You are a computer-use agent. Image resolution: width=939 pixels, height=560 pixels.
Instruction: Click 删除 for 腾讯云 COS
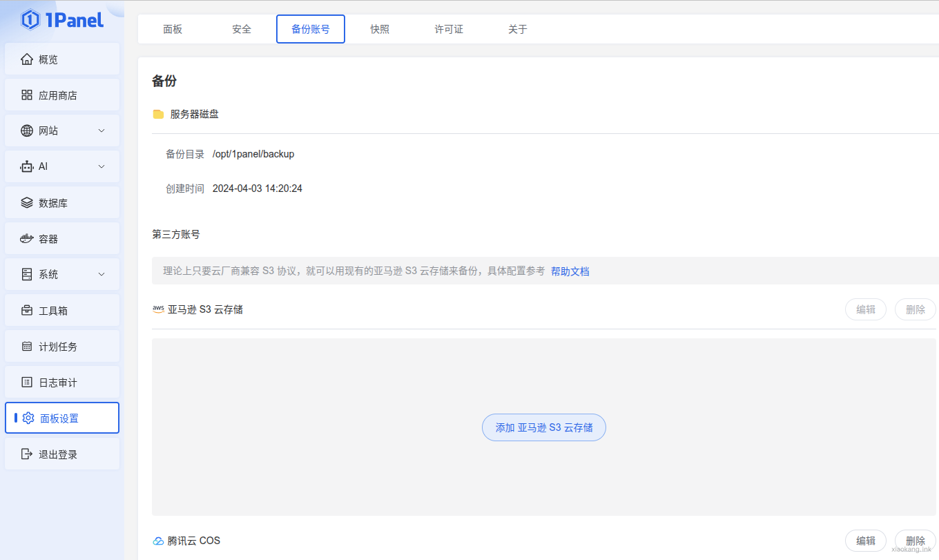pos(916,541)
